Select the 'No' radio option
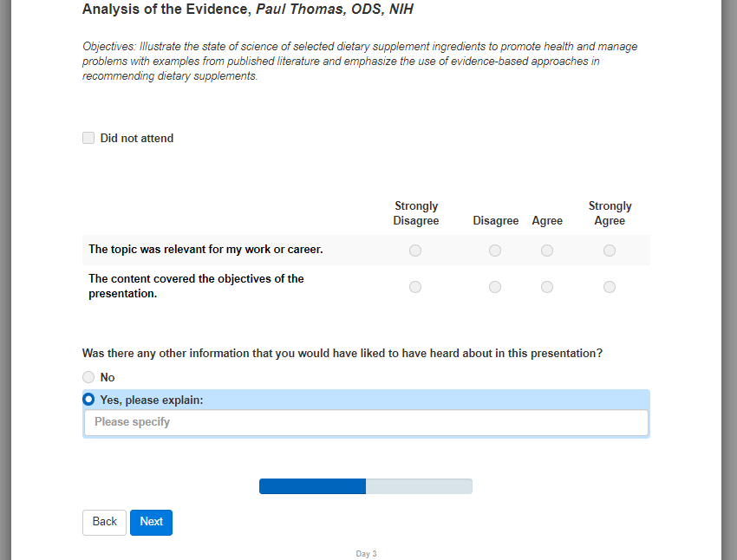This screenshot has height=560, width=737. (88, 377)
